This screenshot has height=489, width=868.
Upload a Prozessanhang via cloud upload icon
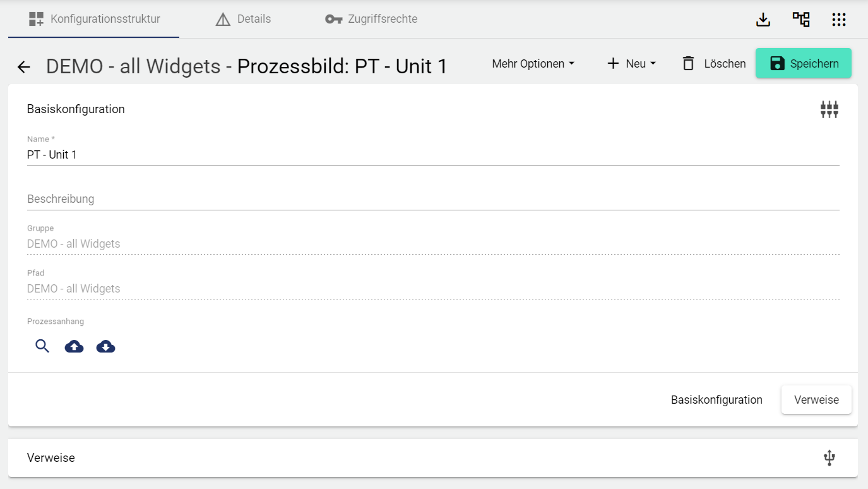(x=74, y=346)
